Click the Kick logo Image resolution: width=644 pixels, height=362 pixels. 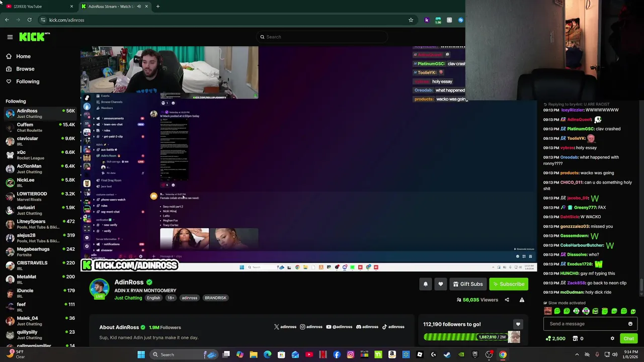[x=34, y=37]
